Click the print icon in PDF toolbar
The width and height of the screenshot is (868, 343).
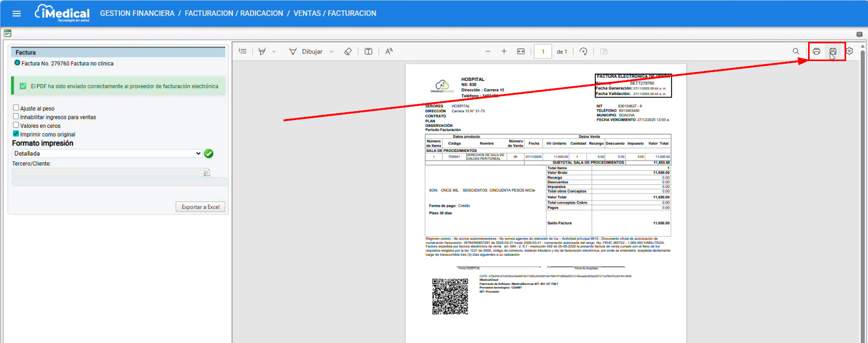[x=816, y=51]
